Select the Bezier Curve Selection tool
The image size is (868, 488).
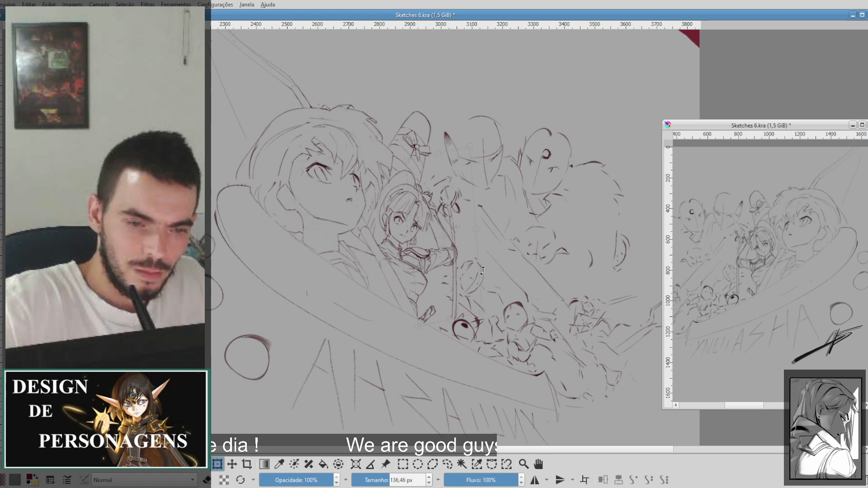click(492, 464)
